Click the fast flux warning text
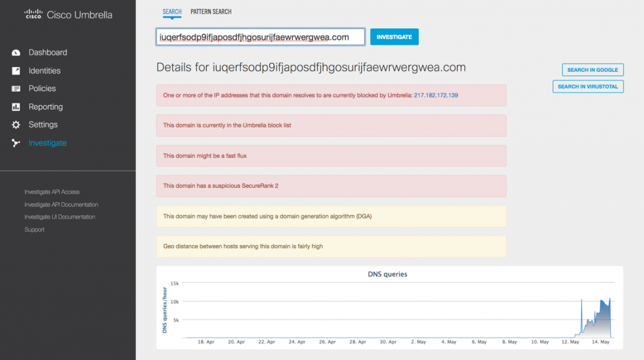Viewport: 644px width, 360px height. point(204,156)
